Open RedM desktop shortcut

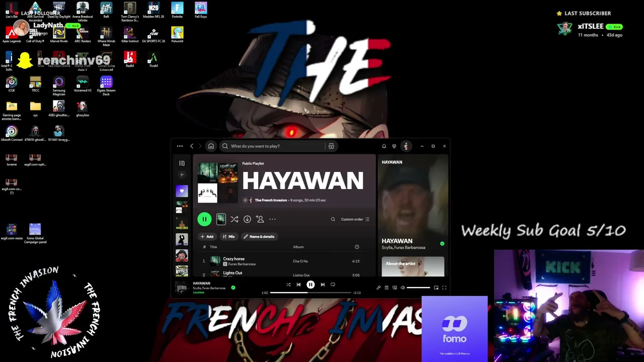coord(130,59)
